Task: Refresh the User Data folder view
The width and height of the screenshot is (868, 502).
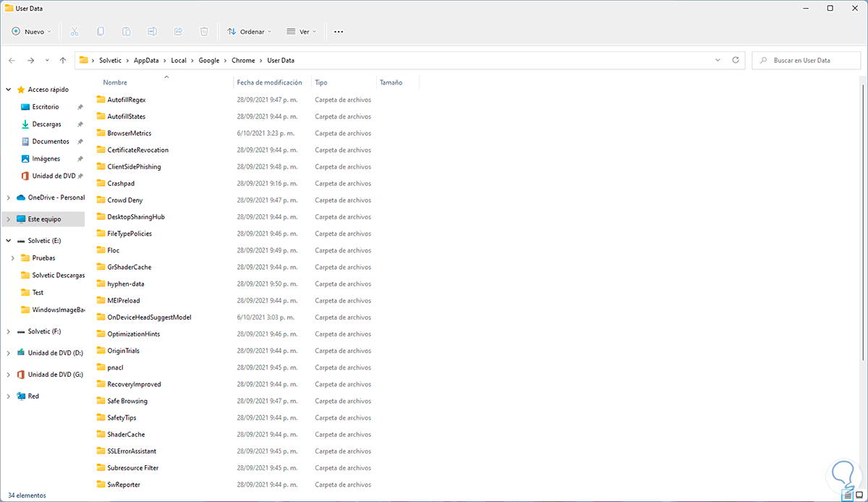Action: coord(736,60)
